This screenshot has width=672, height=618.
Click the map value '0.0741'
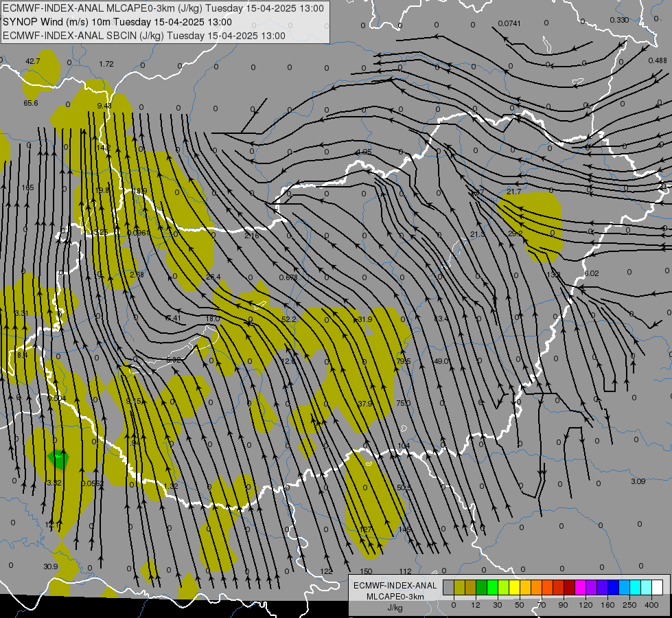509,23
